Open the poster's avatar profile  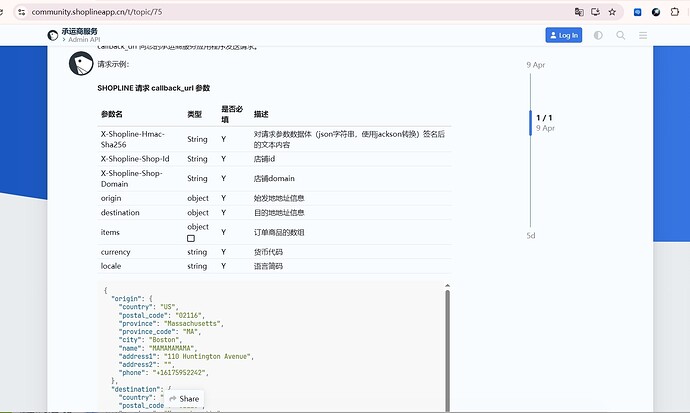pos(81,63)
